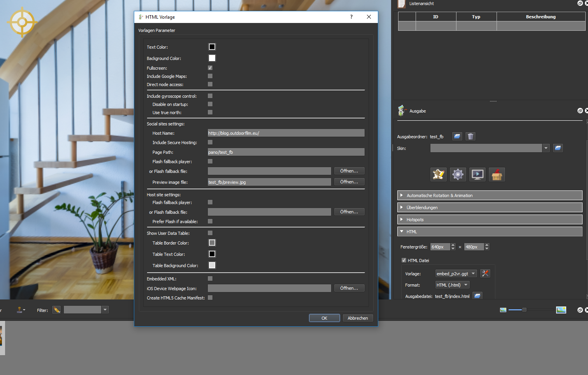Click the pencil filter icon next to Filter

57,310
